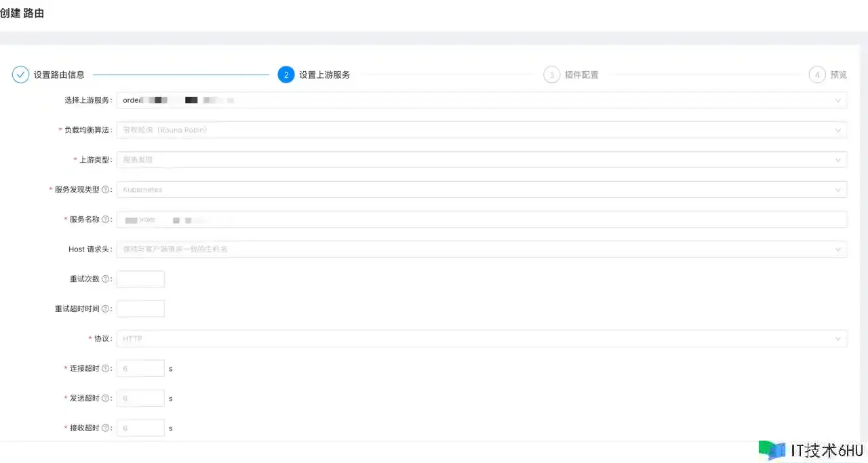The height and width of the screenshot is (463, 868).
Task: Click help icon next to 接收超时
Action: click(x=105, y=428)
